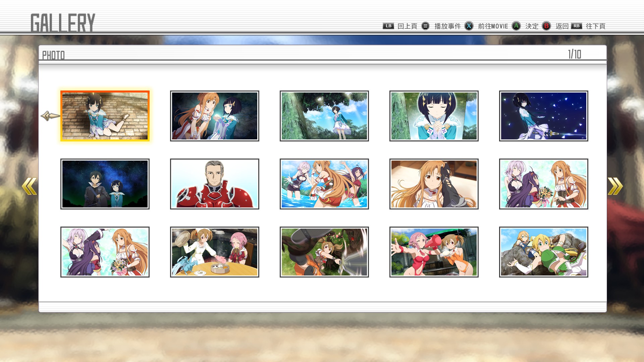This screenshot has height=362, width=644.
Task: Click the menu button icon for 播放事件
Action: (425, 26)
